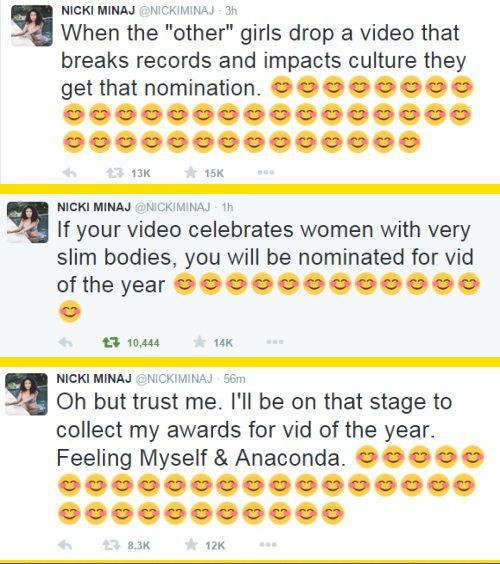Image resolution: width=500 pixels, height=564 pixels.
Task: Open more options on the 3h tweet
Action: pos(266,172)
